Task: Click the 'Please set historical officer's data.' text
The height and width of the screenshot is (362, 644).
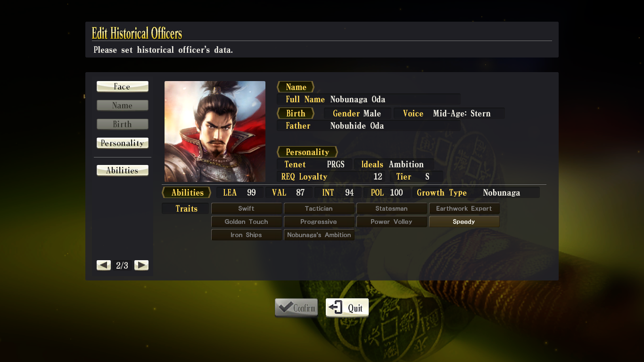Action: tap(163, 50)
